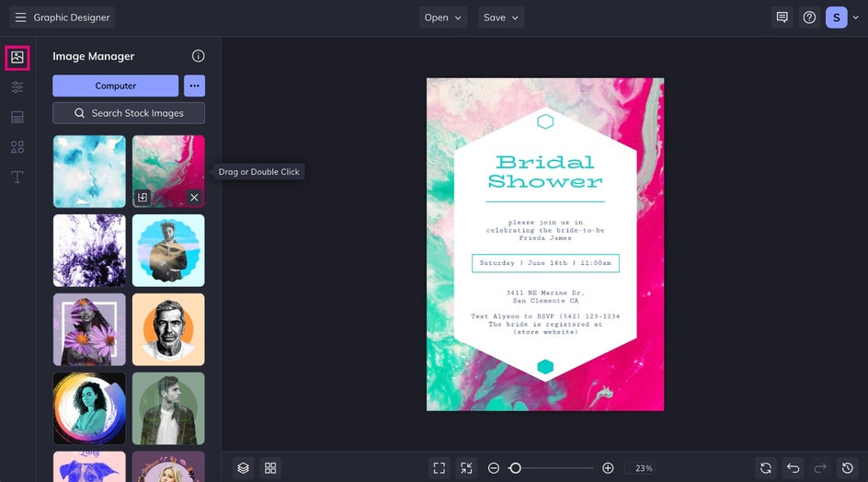The width and height of the screenshot is (868, 482).
Task: Select the blue watercolor thumbnail
Action: pyautogui.click(x=89, y=172)
